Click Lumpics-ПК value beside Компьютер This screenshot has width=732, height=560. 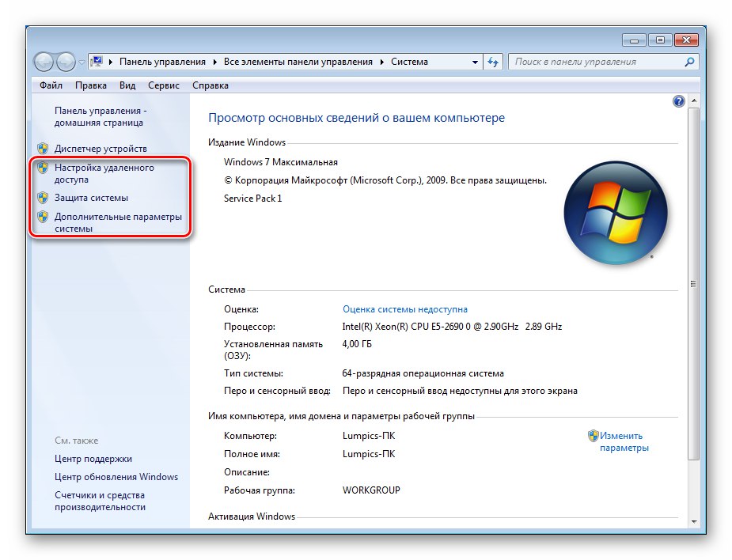coord(368,436)
